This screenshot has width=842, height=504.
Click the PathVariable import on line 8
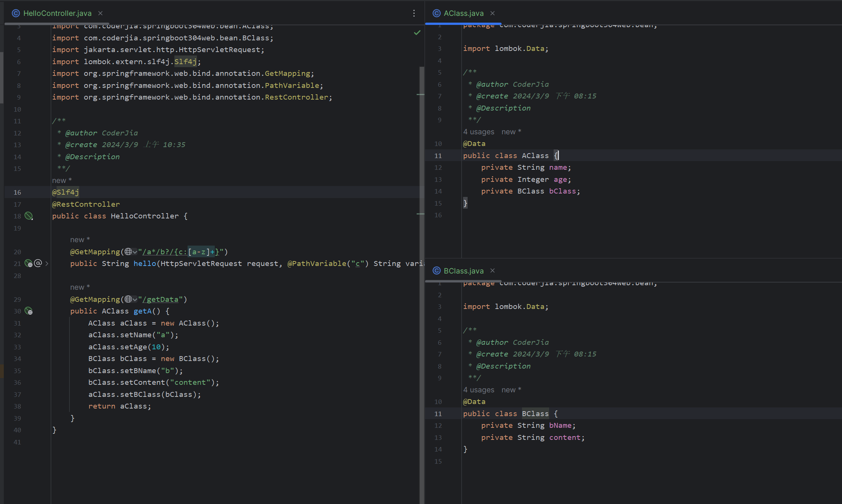[188, 85]
